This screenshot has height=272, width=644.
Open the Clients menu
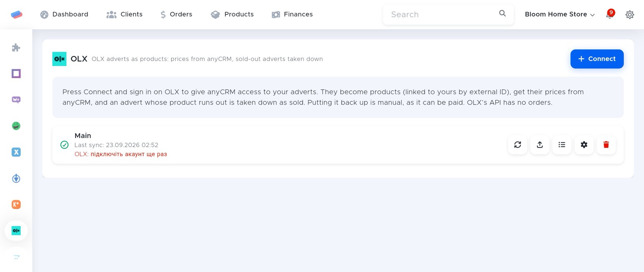point(124,15)
